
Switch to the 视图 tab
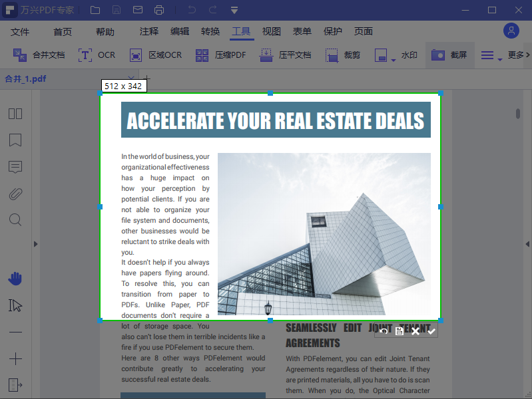[x=272, y=31]
